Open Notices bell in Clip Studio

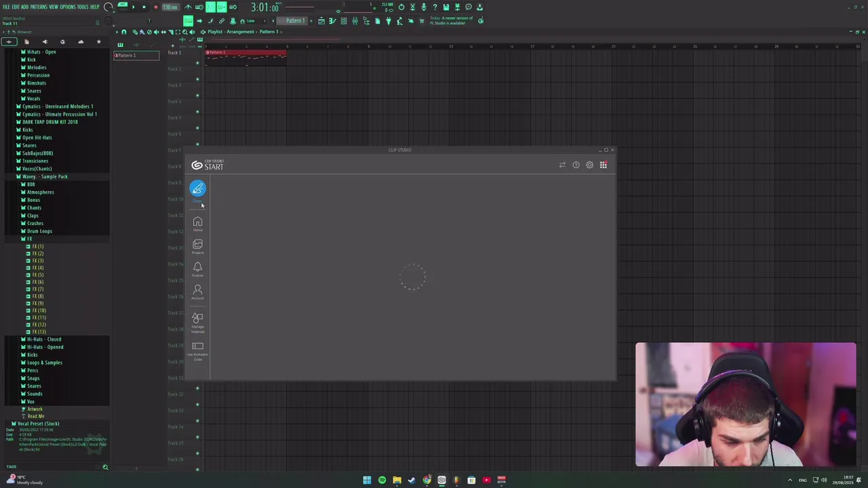coord(197,268)
